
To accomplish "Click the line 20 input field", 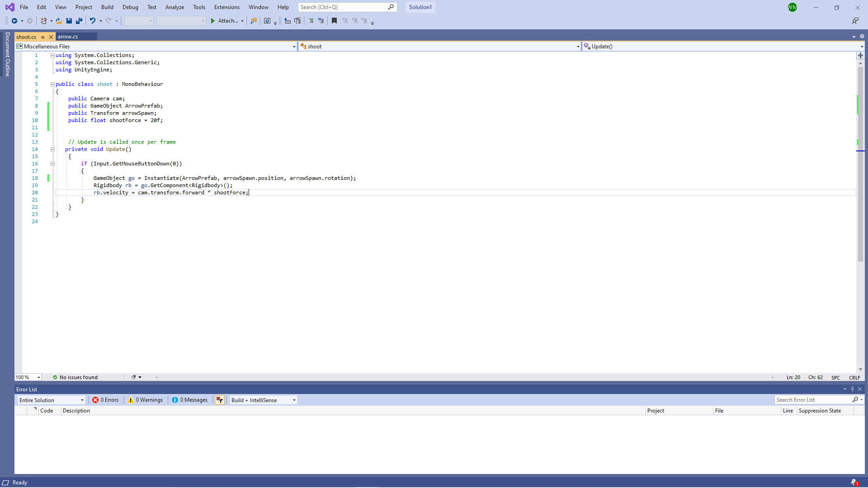I will coord(249,192).
